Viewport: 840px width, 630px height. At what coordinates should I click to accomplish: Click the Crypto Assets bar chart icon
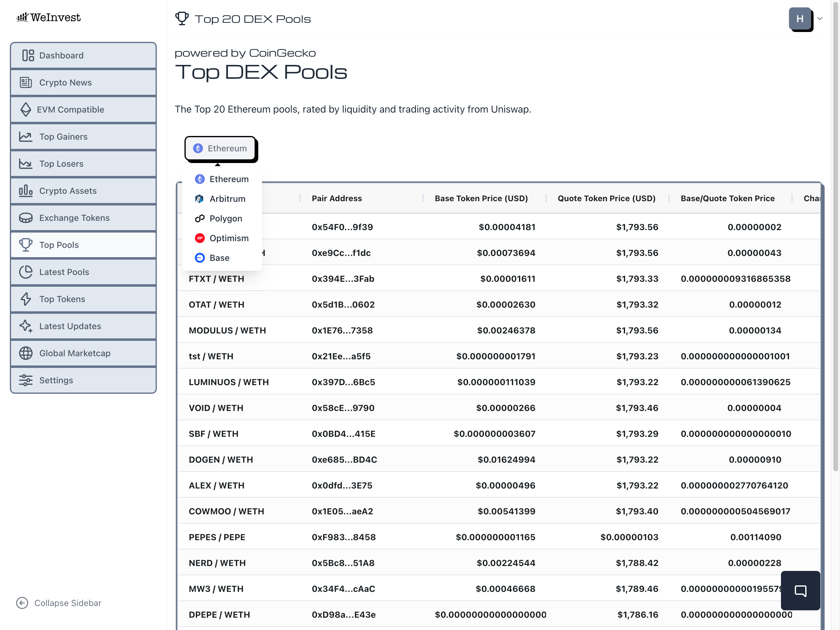(26, 191)
